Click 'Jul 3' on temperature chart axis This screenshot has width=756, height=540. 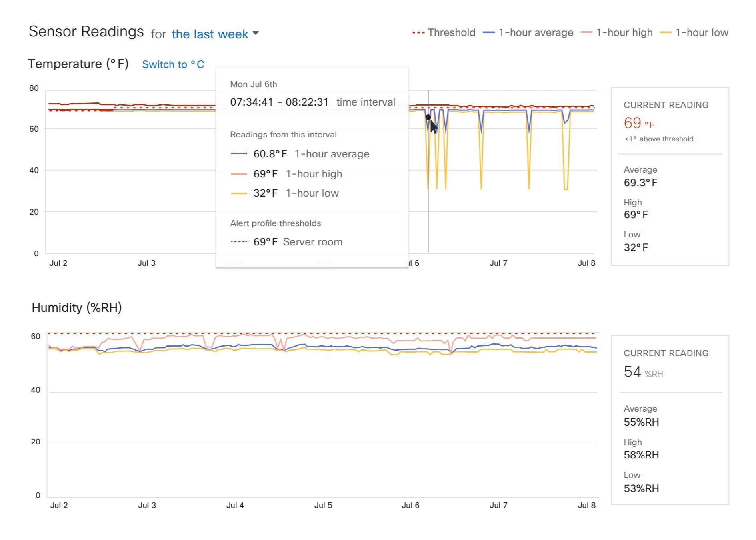146,263
